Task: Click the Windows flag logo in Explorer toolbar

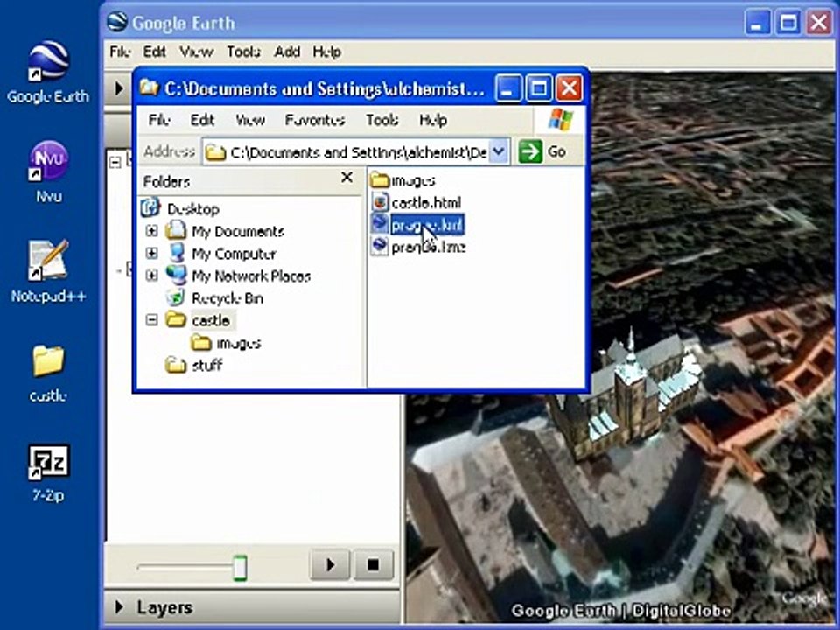Action: tap(560, 120)
